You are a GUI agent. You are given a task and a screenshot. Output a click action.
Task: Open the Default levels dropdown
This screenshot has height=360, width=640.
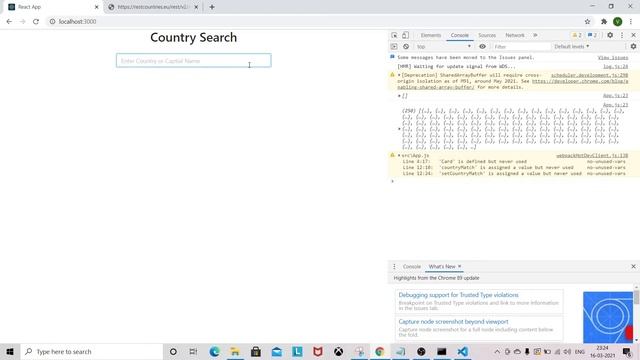pos(571,47)
